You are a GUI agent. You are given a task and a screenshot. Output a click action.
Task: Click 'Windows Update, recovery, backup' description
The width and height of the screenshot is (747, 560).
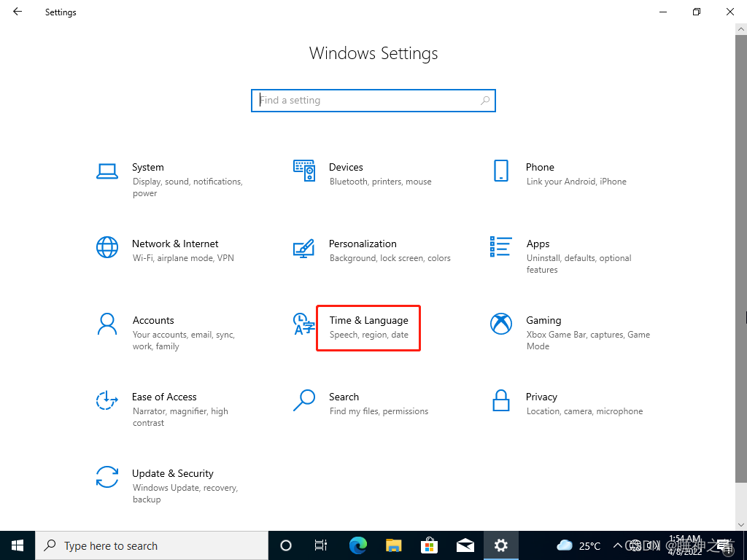pos(185,494)
